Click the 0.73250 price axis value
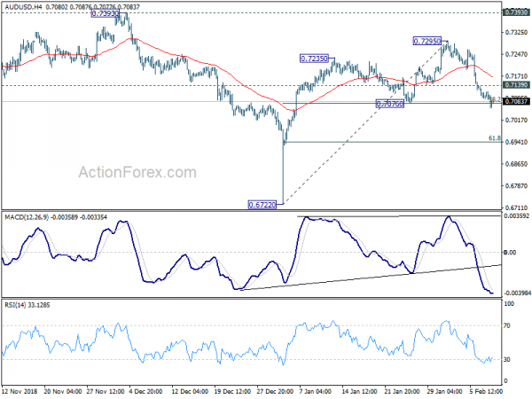The height and width of the screenshot is (399, 532). point(516,32)
